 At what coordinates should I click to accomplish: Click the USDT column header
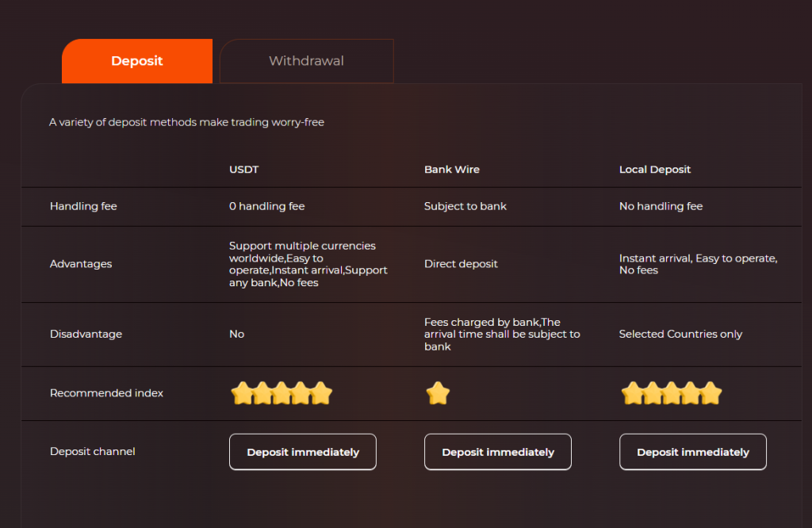point(243,170)
